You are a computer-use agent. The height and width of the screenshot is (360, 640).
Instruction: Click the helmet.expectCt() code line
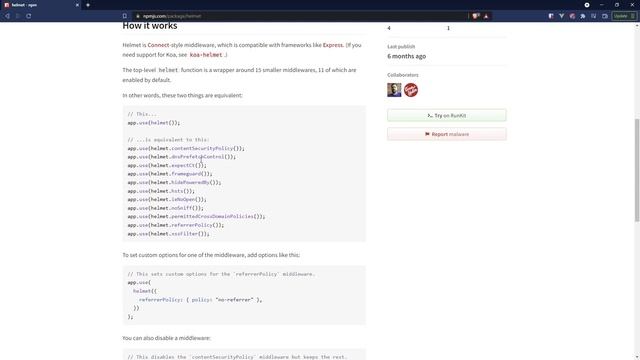[x=167, y=165]
